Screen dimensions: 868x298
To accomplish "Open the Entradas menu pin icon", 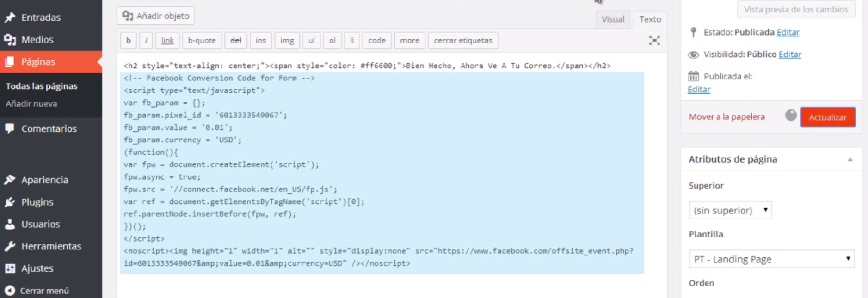I will [10, 18].
